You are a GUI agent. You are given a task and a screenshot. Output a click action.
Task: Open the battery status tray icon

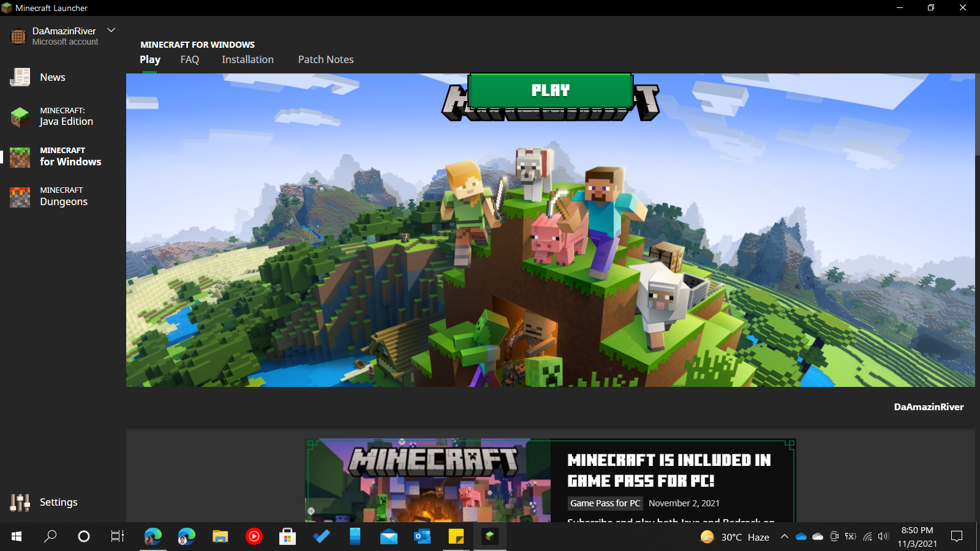[x=851, y=536]
